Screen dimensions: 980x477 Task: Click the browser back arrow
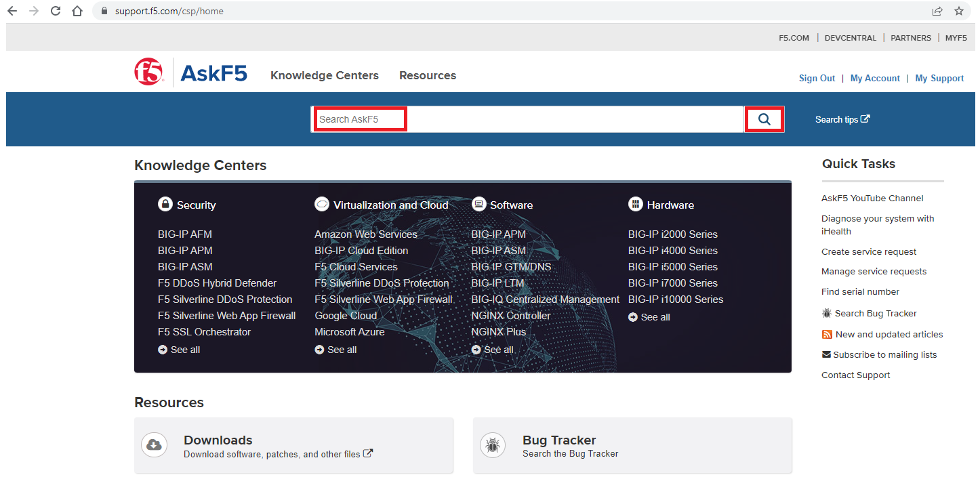(x=12, y=11)
